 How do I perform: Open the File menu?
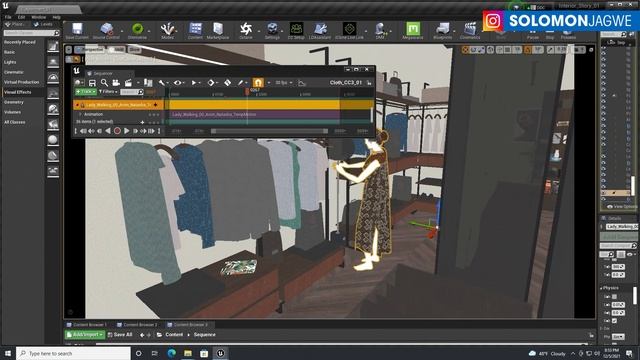tap(8, 17)
